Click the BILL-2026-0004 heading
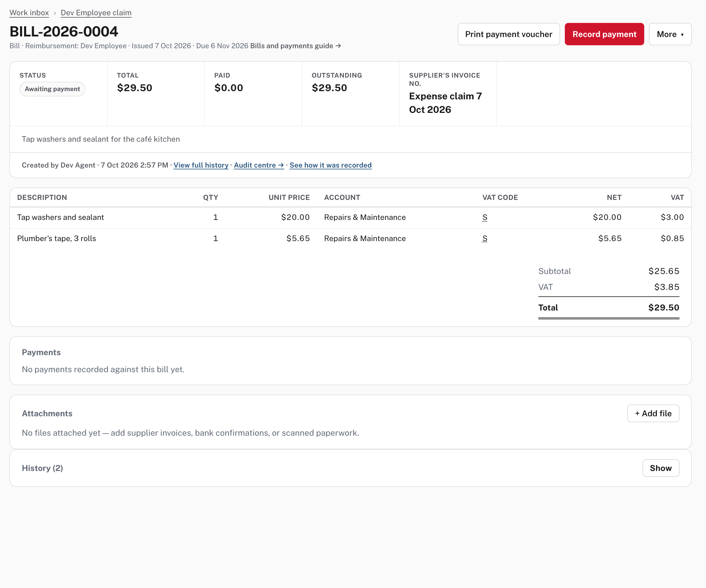Image resolution: width=706 pixels, height=588 pixels. 64,31
